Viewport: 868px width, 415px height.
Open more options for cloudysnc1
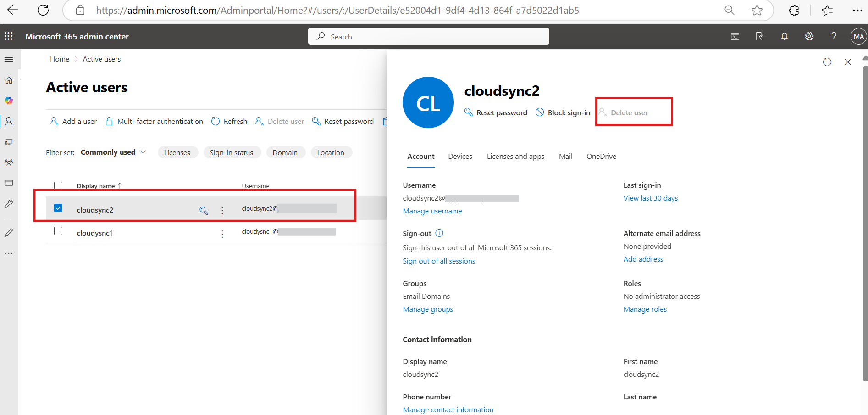[x=222, y=233]
